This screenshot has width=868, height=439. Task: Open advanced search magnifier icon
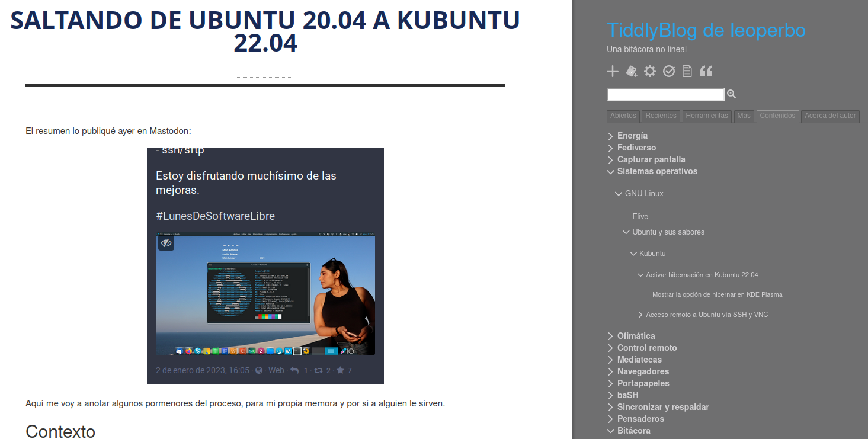click(732, 94)
